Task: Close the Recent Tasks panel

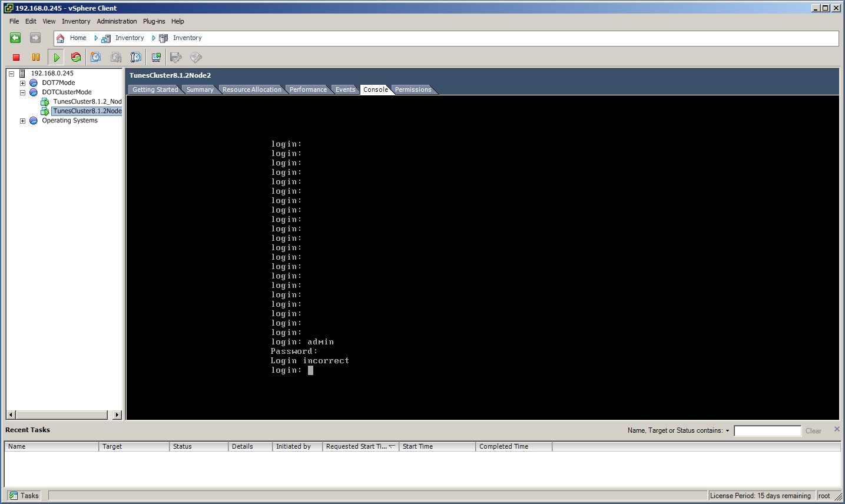Action: [837, 429]
